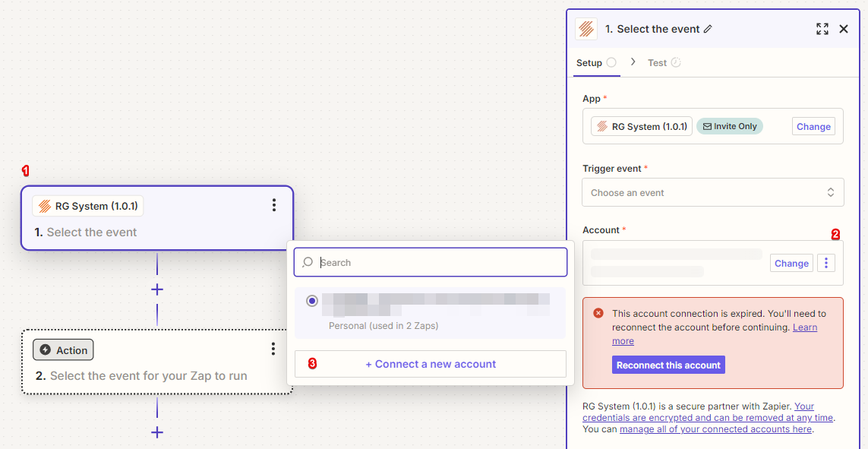The width and height of the screenshot is (868, 449).
Task: Add a step between trigger and action
Action: tap(157, 289)
